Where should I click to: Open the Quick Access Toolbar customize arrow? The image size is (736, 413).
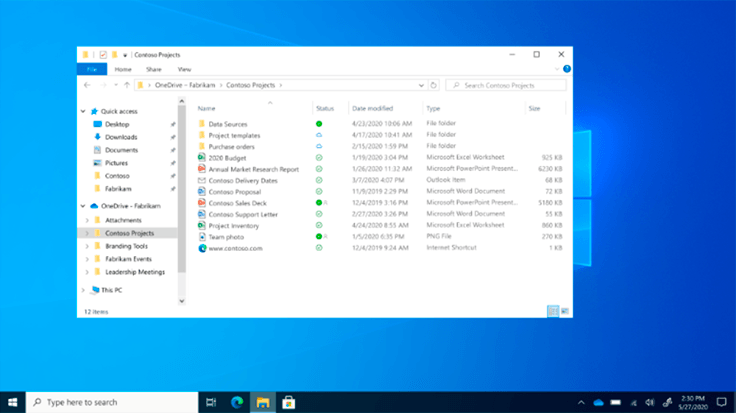[x=125, y=55]
